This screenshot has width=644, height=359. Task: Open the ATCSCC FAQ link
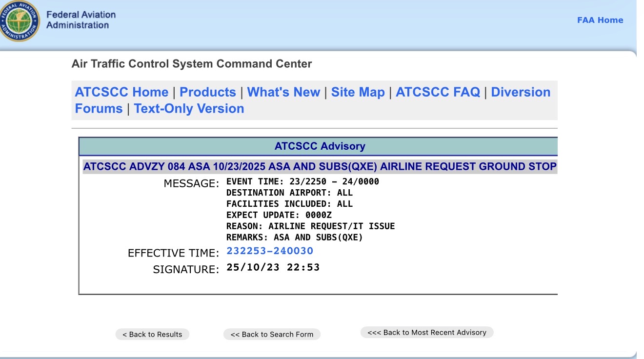tap(438, 92)
